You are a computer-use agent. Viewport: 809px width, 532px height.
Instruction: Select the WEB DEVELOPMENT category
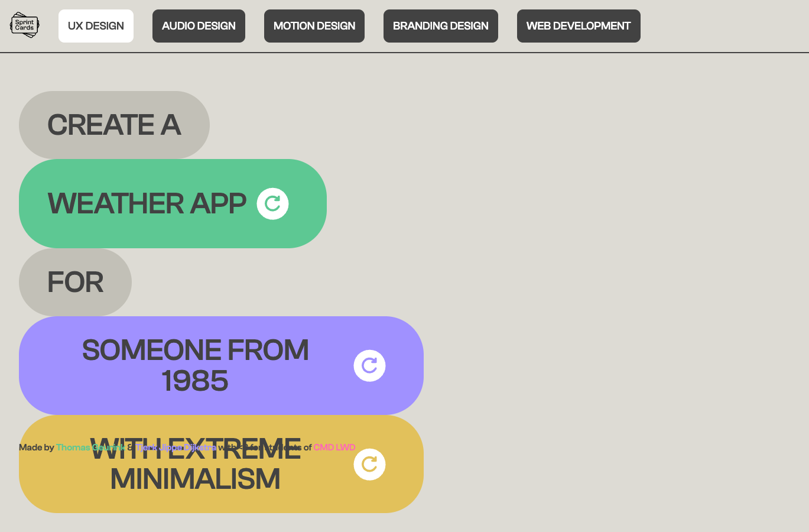coord(579,26)
